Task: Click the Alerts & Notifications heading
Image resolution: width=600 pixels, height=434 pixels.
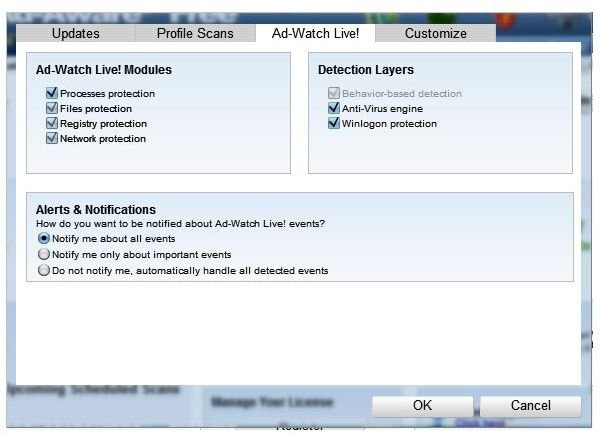Action: pos(96,210)
